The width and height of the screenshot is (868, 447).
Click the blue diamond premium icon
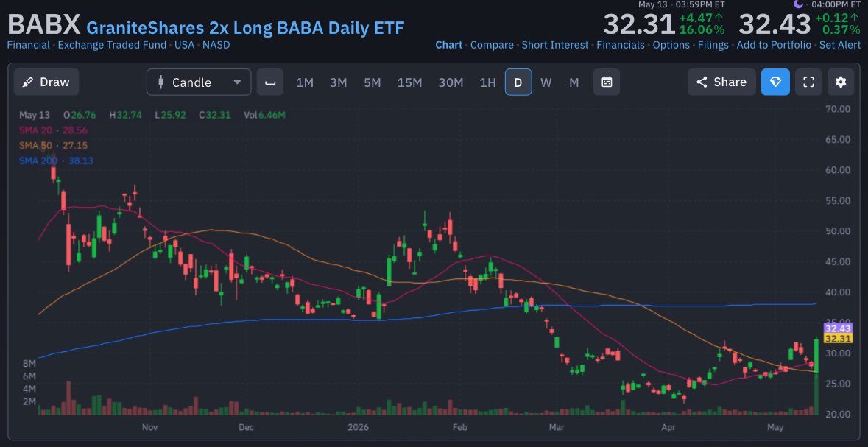775,82
